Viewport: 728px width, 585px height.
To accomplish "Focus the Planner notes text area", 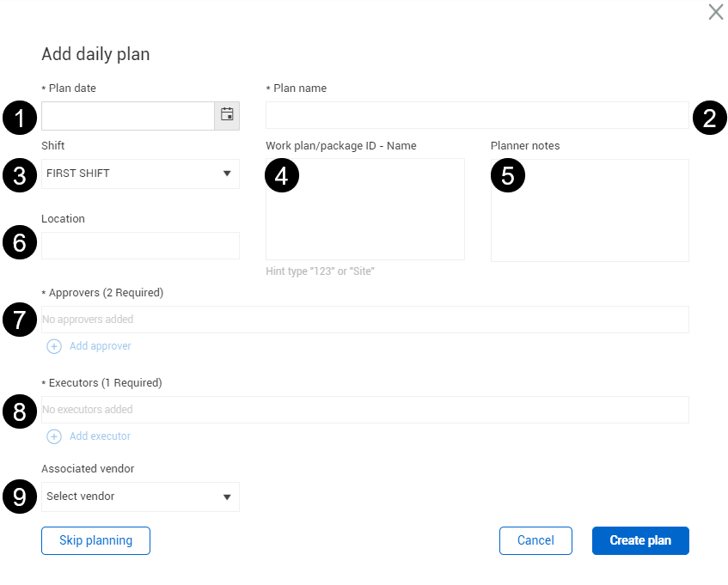I will (590, 210).
